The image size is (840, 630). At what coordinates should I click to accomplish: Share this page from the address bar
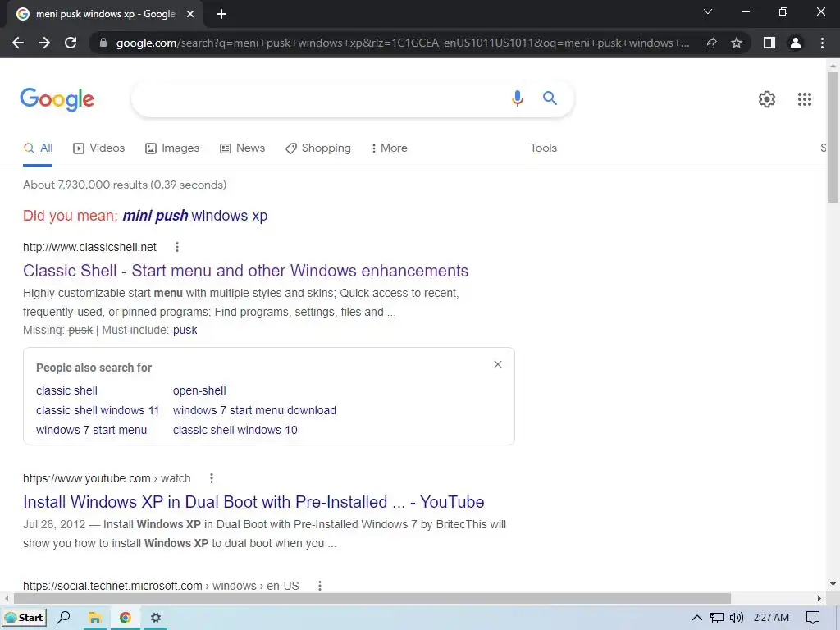(x=710, y=43)
